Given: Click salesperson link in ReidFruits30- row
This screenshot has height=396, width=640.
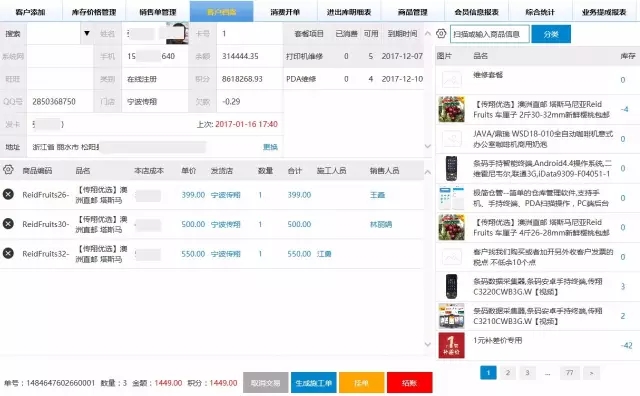Looking at the screenshot, I should click(x=381, y=225).
